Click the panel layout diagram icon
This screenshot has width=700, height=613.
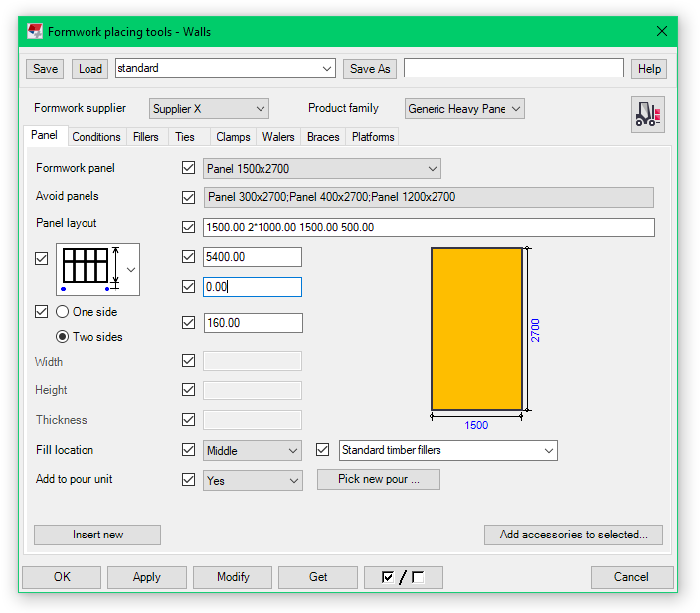pyautogui.click(x=89, y=268)
